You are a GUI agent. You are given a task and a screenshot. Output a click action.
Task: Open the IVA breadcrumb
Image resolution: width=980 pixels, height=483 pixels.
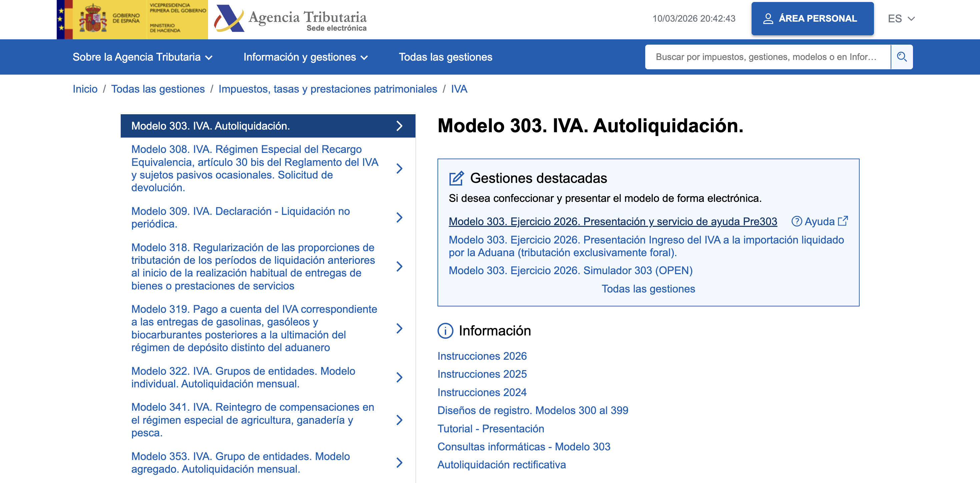(x=459, y=89)
